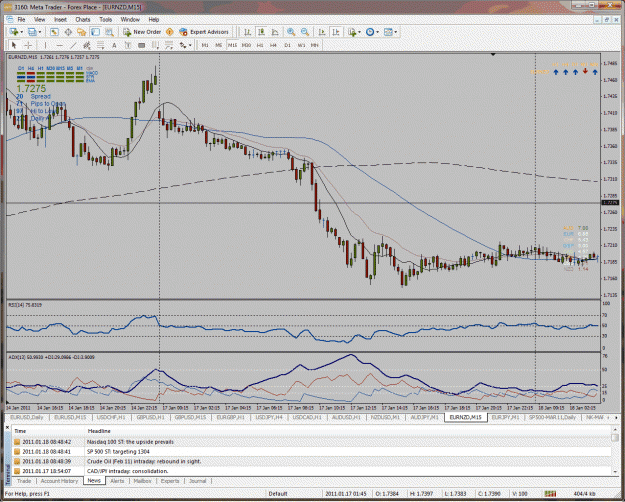Switch to the USDJPY,H4 chart tab

269,417
